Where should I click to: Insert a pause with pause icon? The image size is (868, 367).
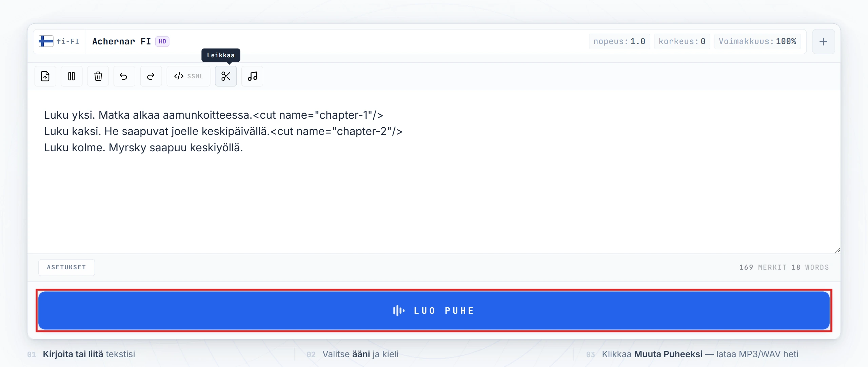tap(72, 76)
